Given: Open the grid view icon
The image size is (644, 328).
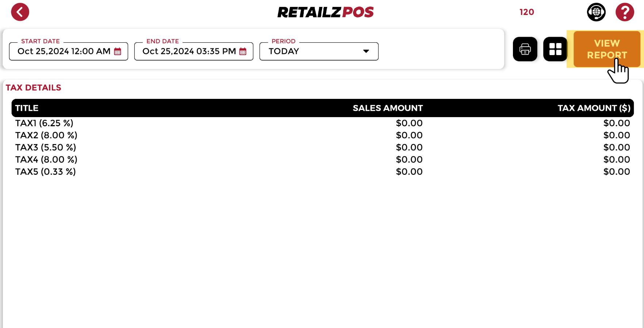Looking at the screenshot, I should [x=555, y=49].
